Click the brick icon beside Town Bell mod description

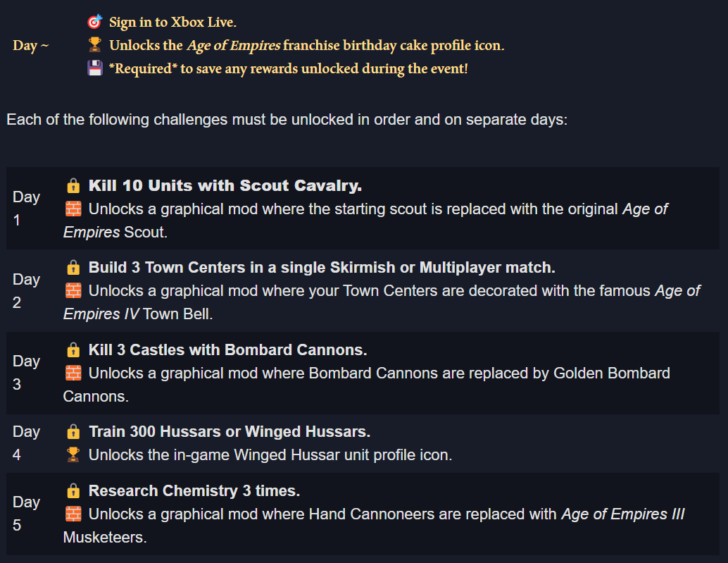73,291
